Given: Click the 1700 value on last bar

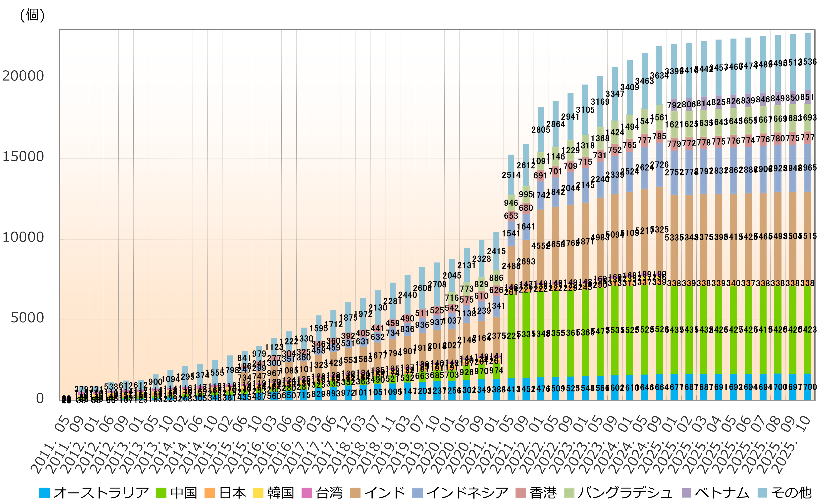Looking at the screenshot, I should pyautogui.click(x=808, y=387).
